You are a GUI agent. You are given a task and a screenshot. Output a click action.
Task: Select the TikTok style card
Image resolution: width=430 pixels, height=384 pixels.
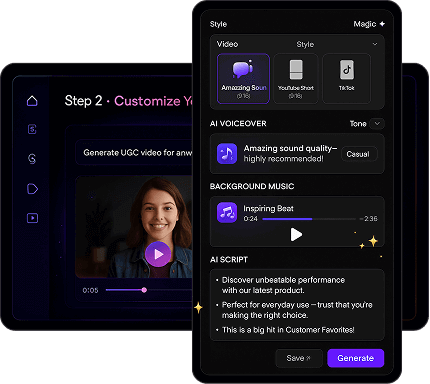347,79
